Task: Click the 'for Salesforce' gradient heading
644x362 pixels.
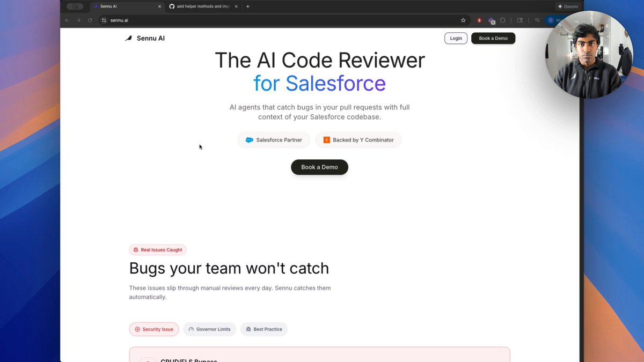Action: coord(319,84)
